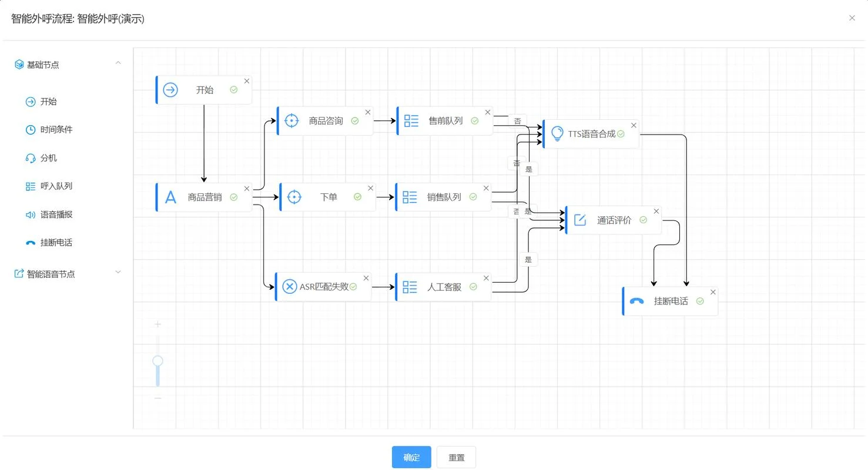Remove the 开始 node with its X
This screenshot has height=470, width=868.
(247, 81)
